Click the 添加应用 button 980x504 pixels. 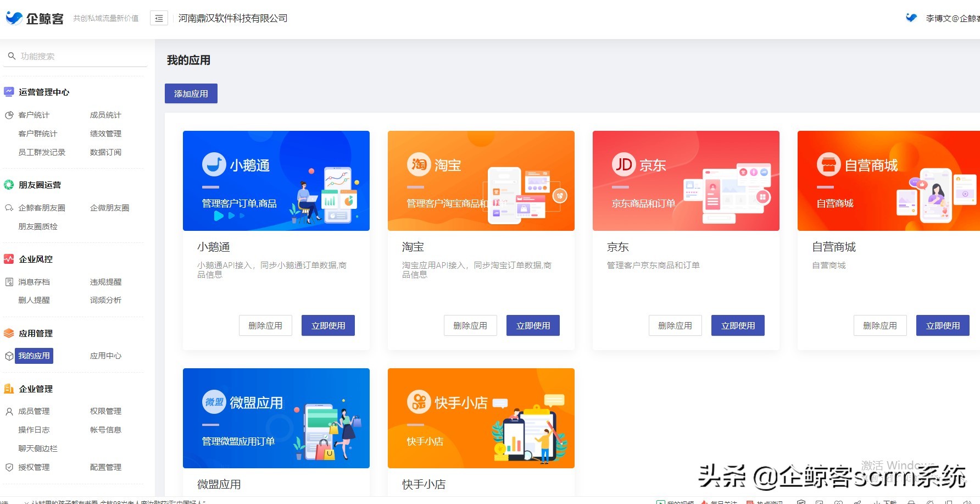tap(191, 93)
